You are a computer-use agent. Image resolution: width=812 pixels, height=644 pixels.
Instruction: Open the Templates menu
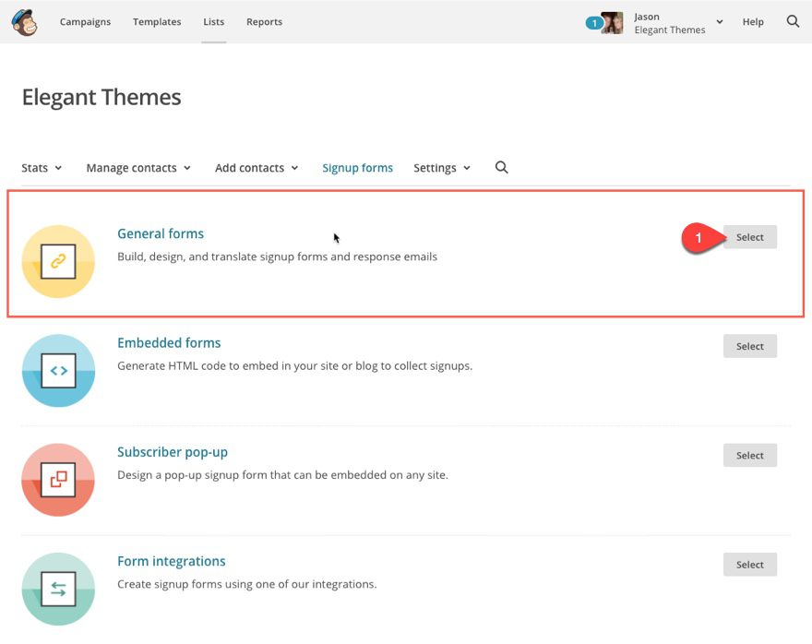[157, 22]
